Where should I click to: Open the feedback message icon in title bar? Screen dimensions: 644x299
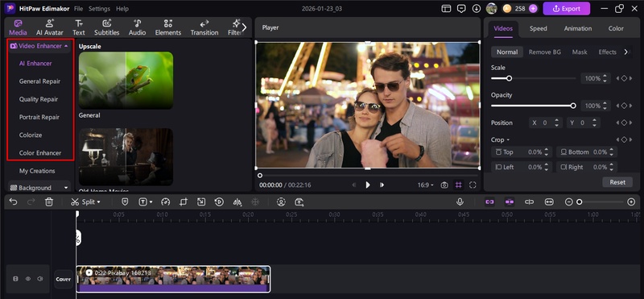pyautogui.click(x=461, y=8)
